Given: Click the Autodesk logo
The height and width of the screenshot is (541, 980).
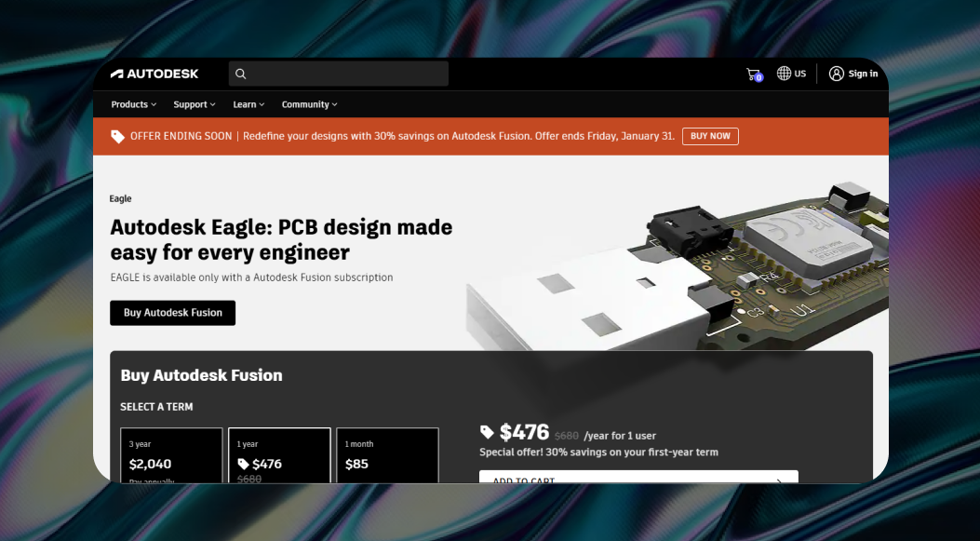Looking at the screenshot, I should pyautogui.click(x=154, y=74).
